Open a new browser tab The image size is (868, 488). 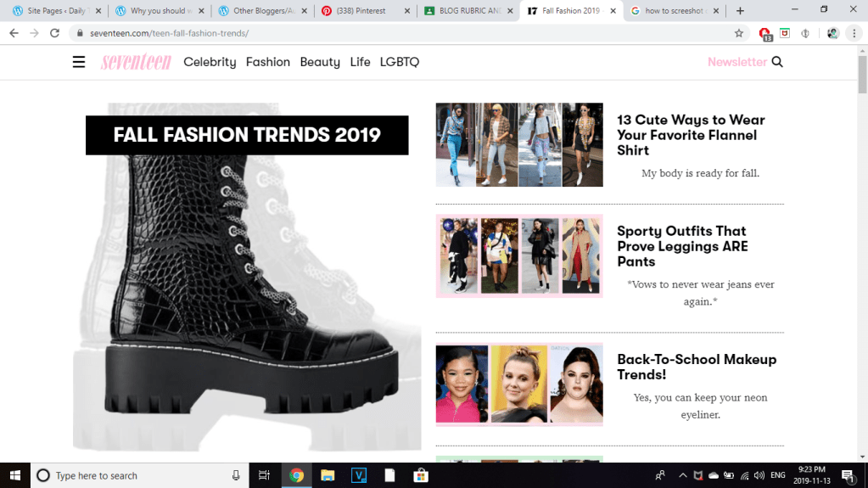(x=740, y=11)
